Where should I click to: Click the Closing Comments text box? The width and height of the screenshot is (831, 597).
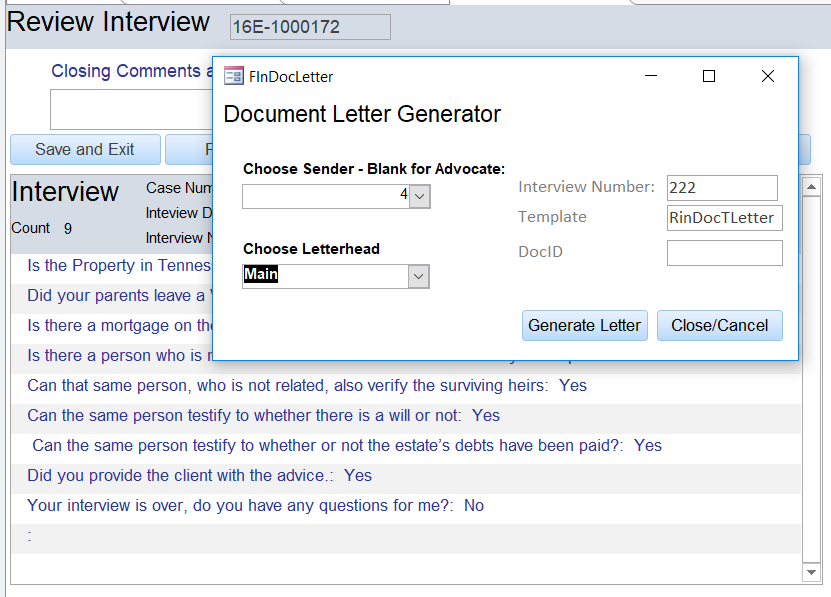pyautogui.click(x=130, y=109)
